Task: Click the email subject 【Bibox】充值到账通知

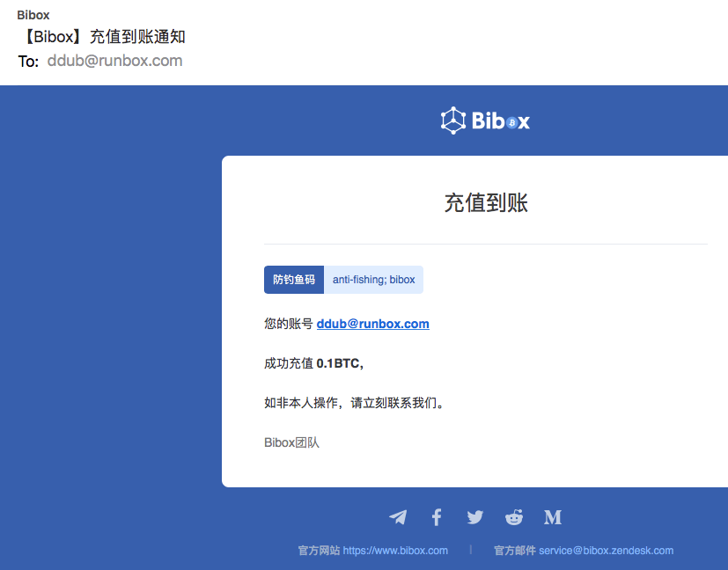Action: (x=102, y=37)
